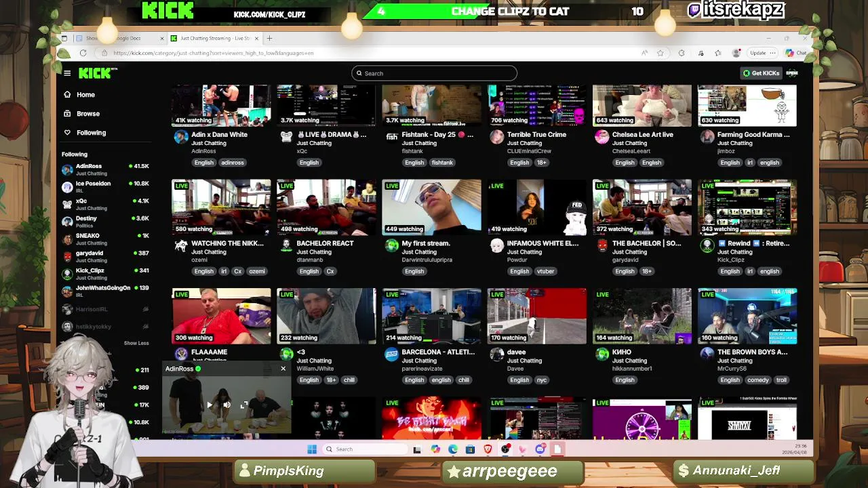Open Farming Good Karma stream title

coord(753,135)
